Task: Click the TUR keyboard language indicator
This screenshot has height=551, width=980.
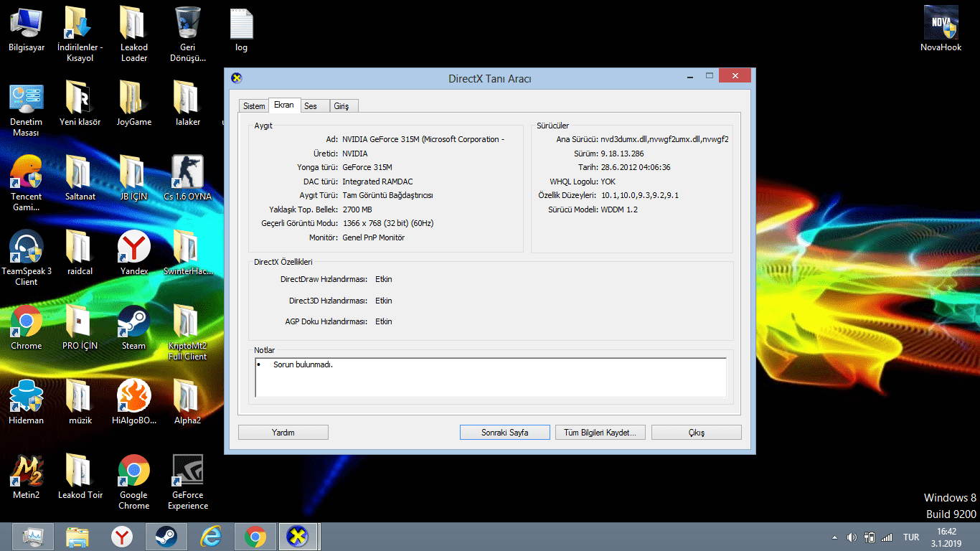Action: [x=911, y=537]
